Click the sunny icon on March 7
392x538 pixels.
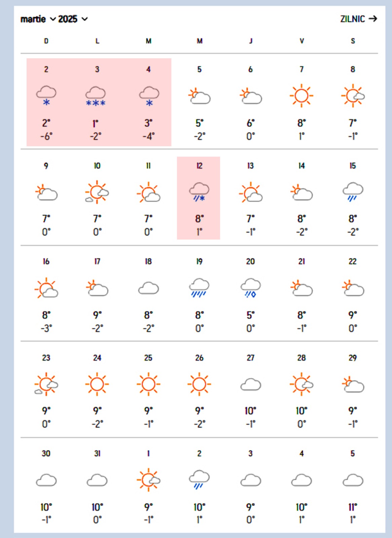tap(301, 95)
